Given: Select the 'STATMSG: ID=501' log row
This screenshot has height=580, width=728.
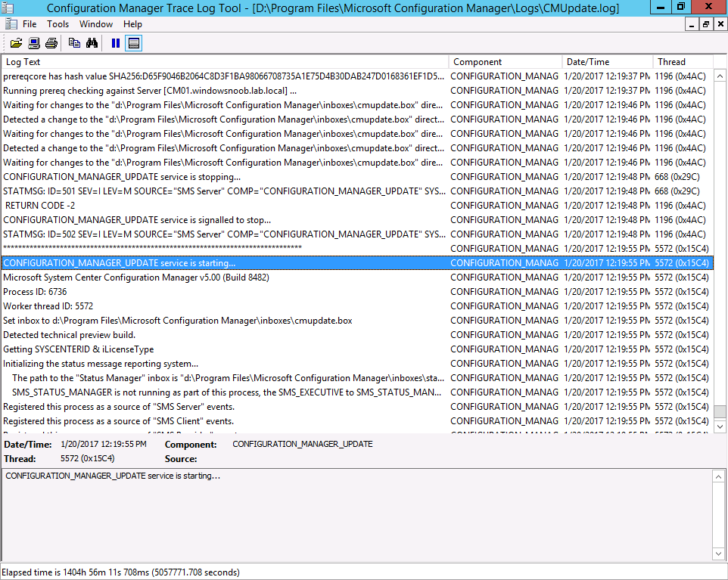Looking at the screenshot, I should pyautogui.click(x=357, y=191).
